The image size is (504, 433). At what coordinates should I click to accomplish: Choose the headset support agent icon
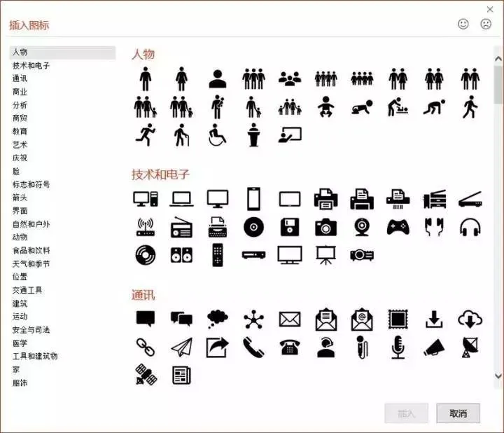[x=326, y=348]
